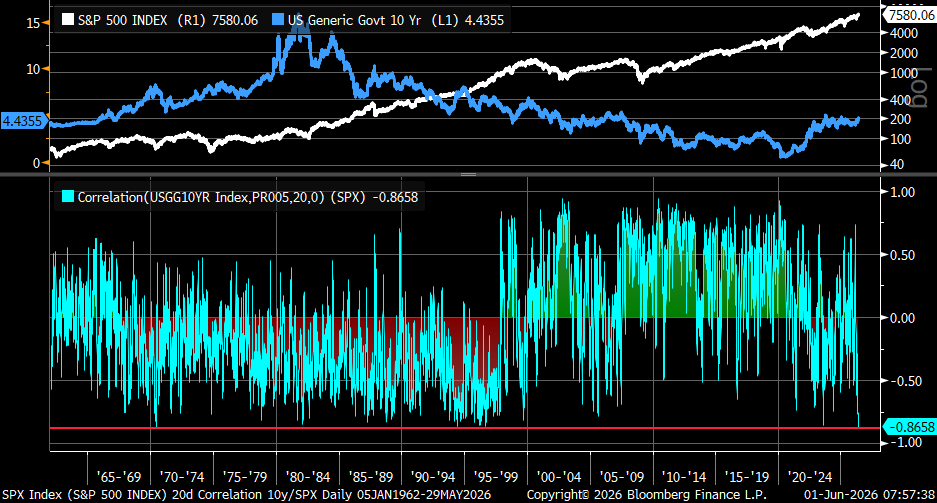Click the right axis 400 label
The height and width of the screenshot is (503, 937).
point(901,100)
